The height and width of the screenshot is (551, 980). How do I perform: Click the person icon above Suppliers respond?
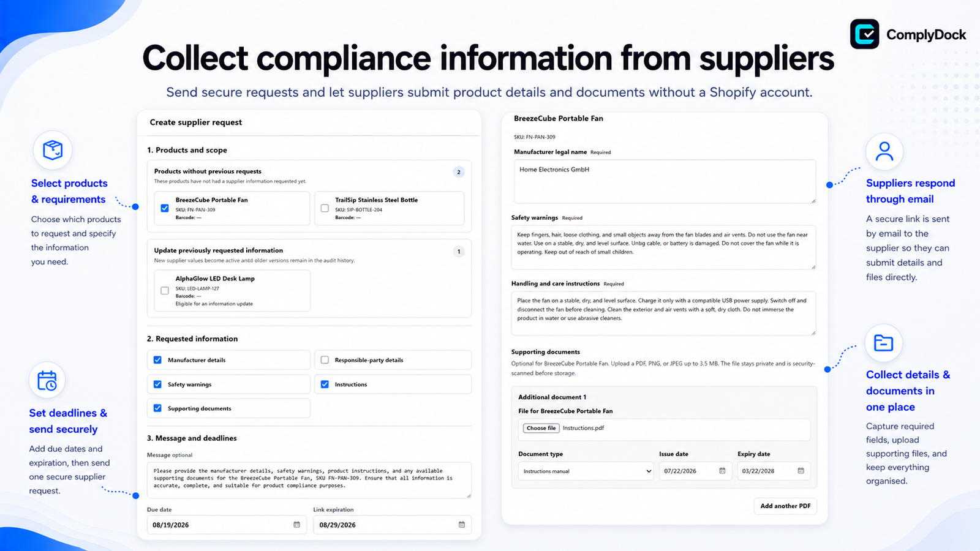[884, 151]
